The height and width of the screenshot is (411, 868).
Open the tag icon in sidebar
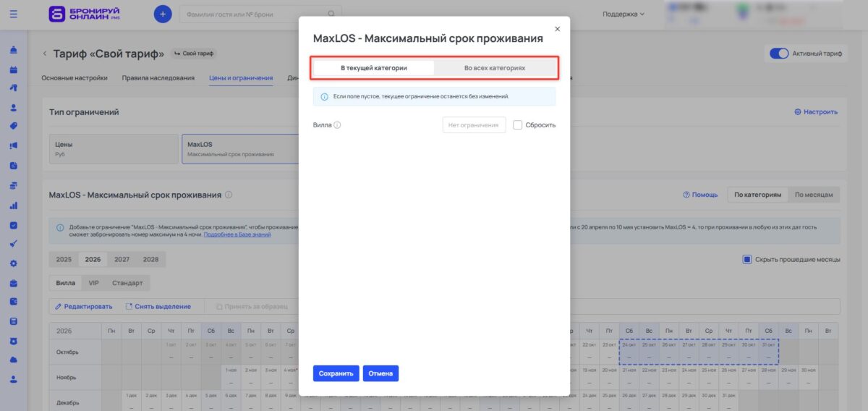pyautogui.click(x=13, y=126)
